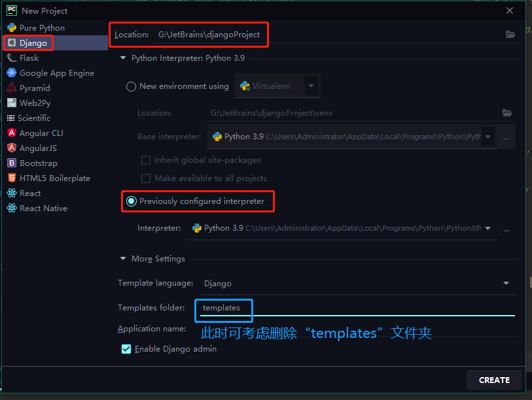
Task: Click the Angular CLI red icon
Action: 12,133
